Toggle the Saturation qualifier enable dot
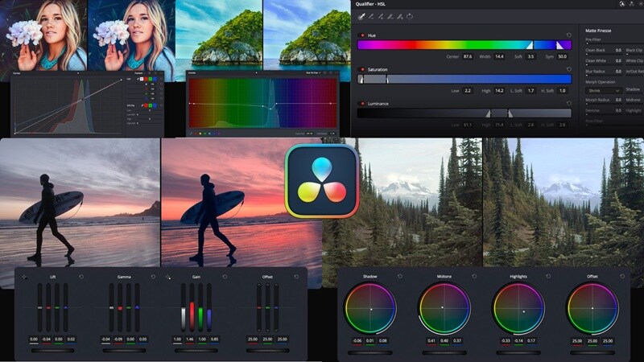This screenshot has width=644, height=362. 362,69
